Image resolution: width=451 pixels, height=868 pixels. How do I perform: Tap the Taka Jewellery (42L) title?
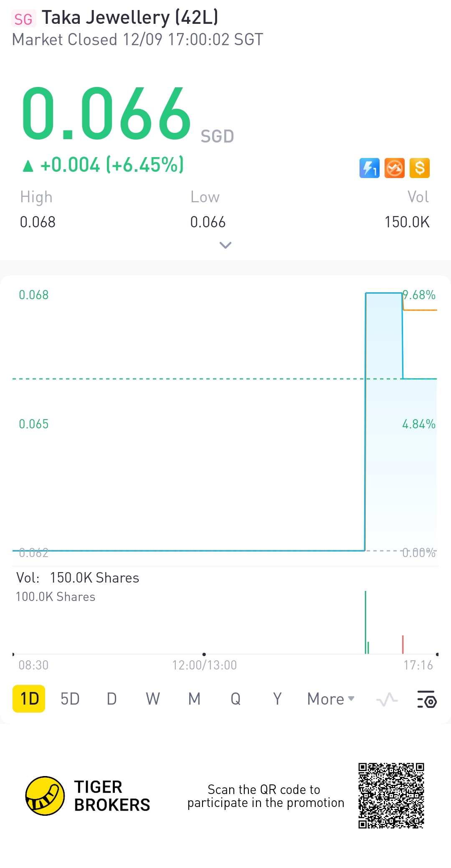[x=130, y=18]
